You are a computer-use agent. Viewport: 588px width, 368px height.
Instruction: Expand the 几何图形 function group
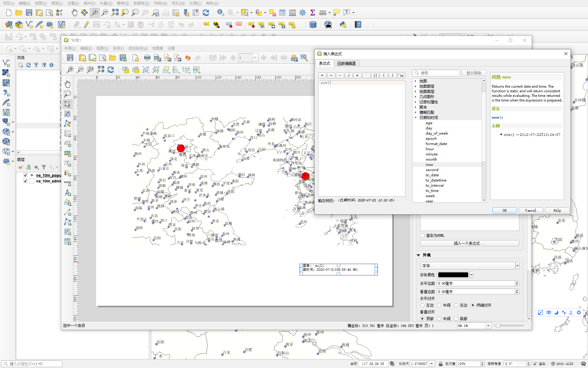click(x=416, y=97)
